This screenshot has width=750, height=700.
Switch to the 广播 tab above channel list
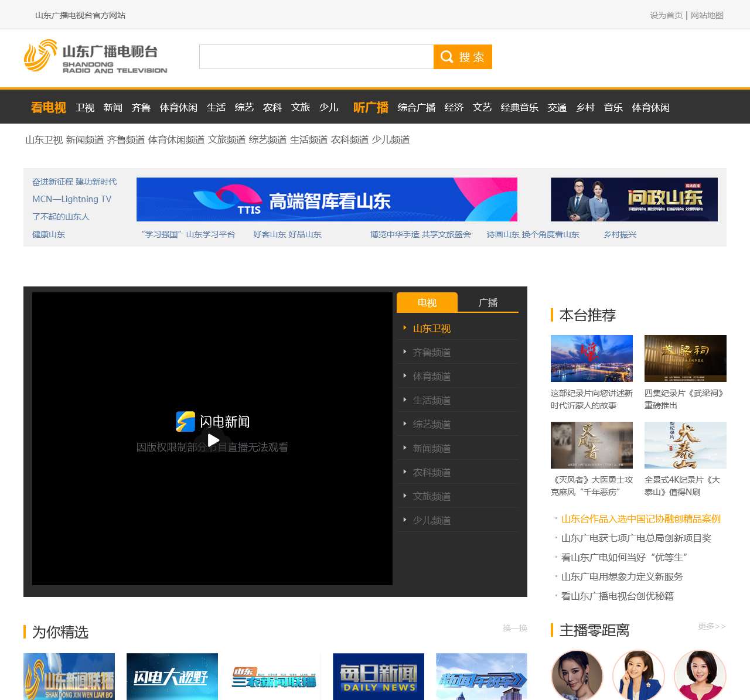coord(488,302)
